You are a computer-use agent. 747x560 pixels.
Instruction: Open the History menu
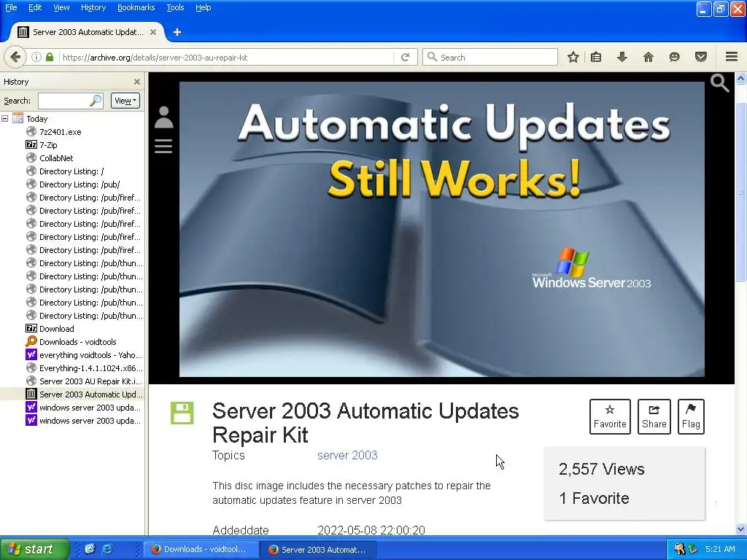93,7
